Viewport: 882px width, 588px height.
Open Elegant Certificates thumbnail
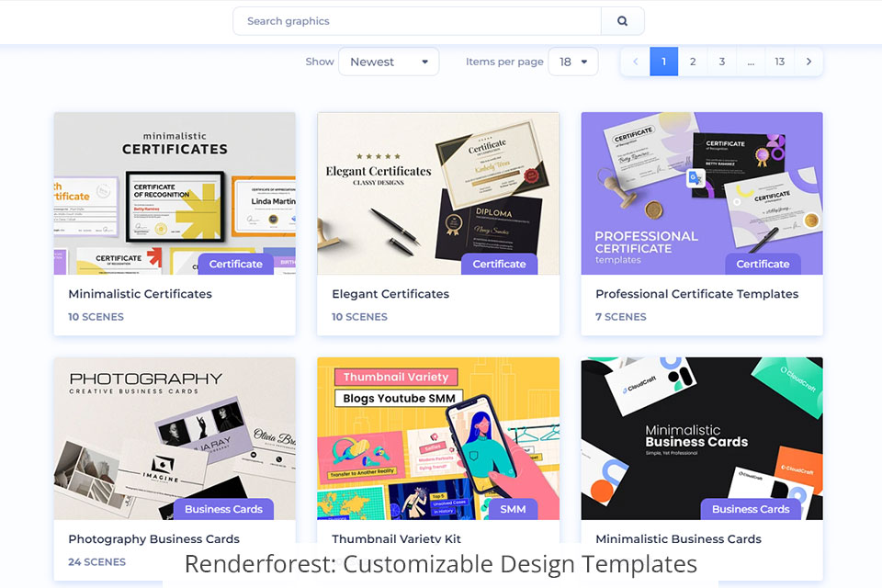click(438, 193)
